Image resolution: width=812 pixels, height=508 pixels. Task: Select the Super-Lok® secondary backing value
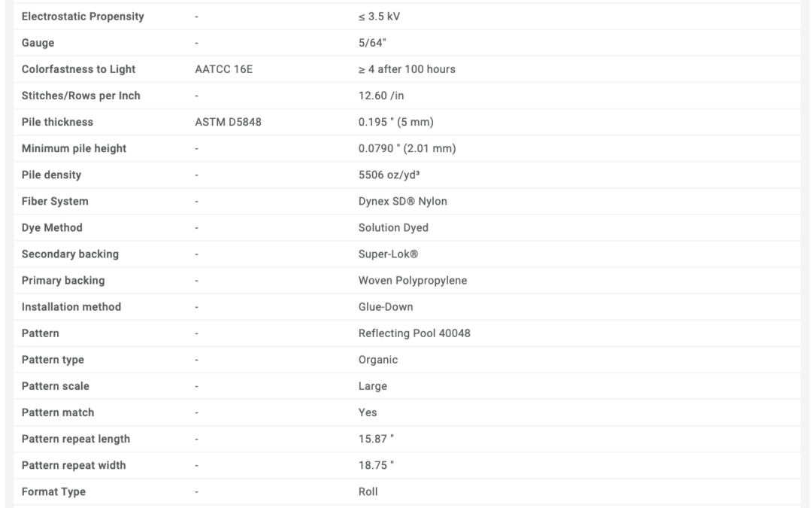(389, 254)
